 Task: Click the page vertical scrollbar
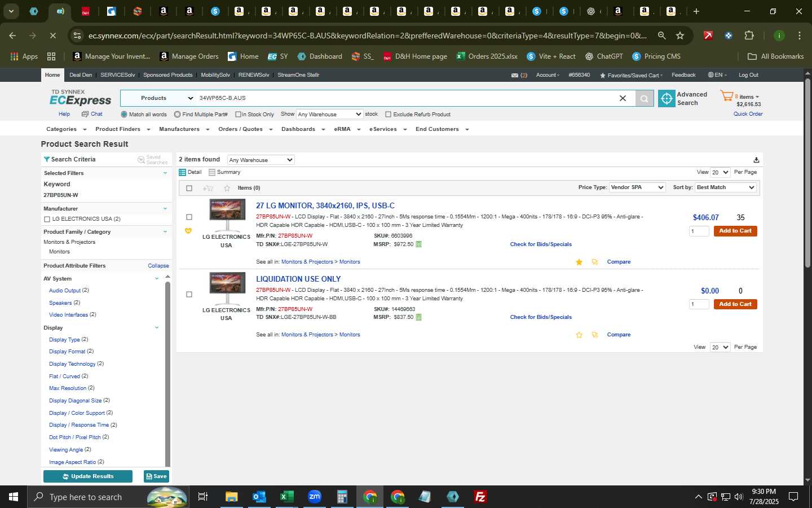(807, 172)
